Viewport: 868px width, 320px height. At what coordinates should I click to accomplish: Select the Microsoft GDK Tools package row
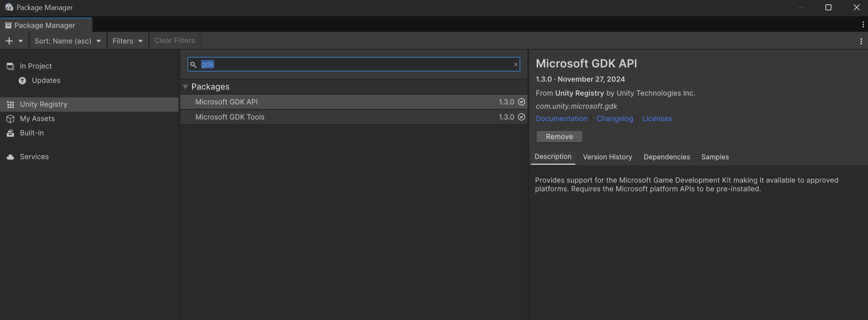[x=354, y=117]
